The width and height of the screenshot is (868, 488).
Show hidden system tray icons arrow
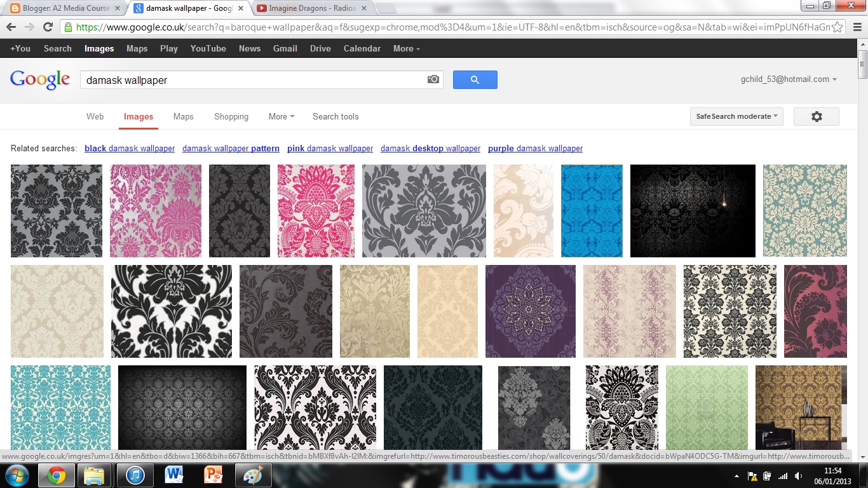coord(736,476)
